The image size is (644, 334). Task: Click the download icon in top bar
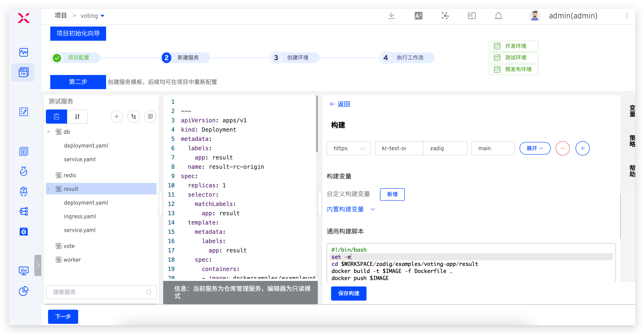pyautogui.click(x=391, y=16)
